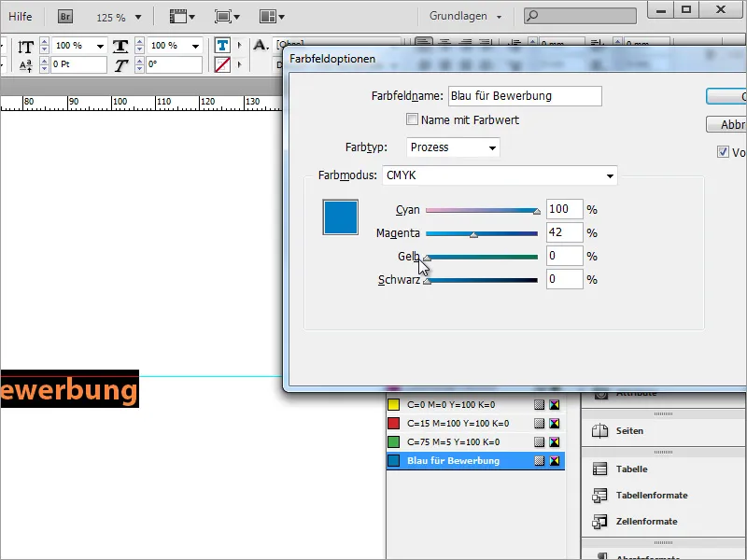Open the Farbmodus CMYK dropdown
Image resolution: width=747 pixels, height=560 pixels.
[500, 175]
